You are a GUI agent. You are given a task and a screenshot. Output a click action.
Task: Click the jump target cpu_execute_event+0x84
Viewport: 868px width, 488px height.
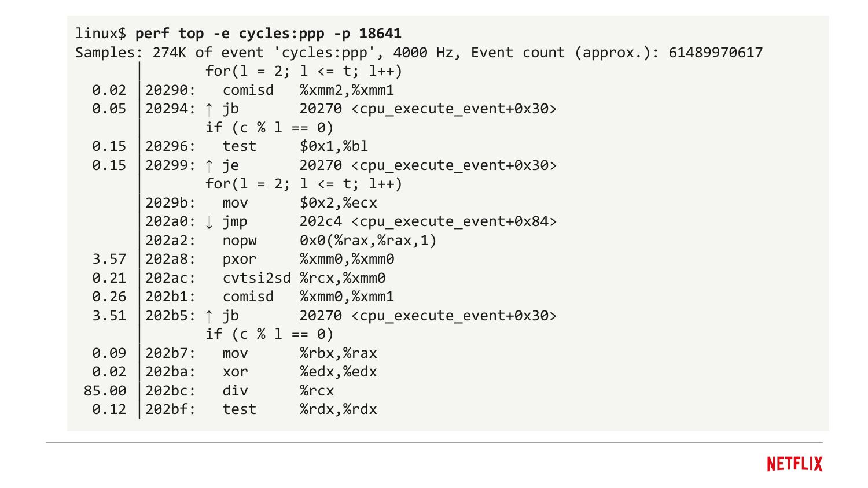(454, 221)
